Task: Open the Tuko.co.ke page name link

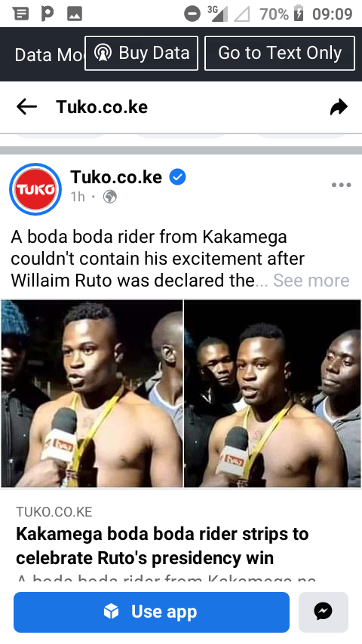Action: [116, 177]
